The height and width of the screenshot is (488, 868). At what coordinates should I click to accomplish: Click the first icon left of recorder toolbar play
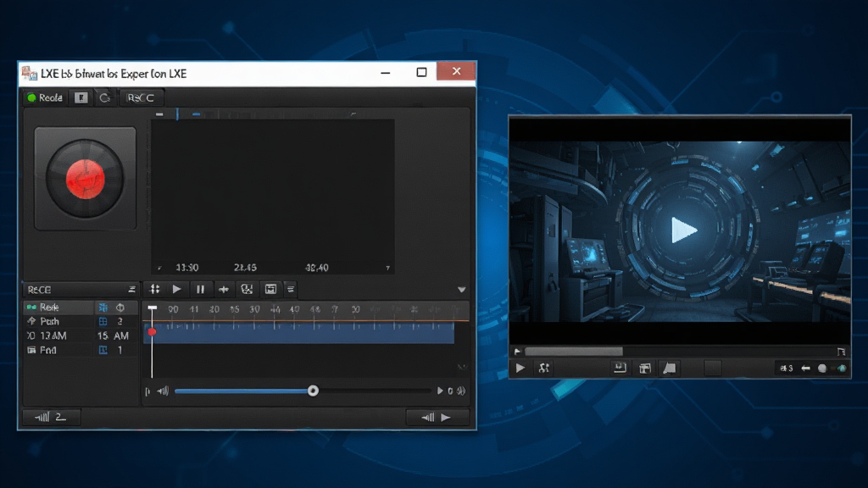pos(155,289)
